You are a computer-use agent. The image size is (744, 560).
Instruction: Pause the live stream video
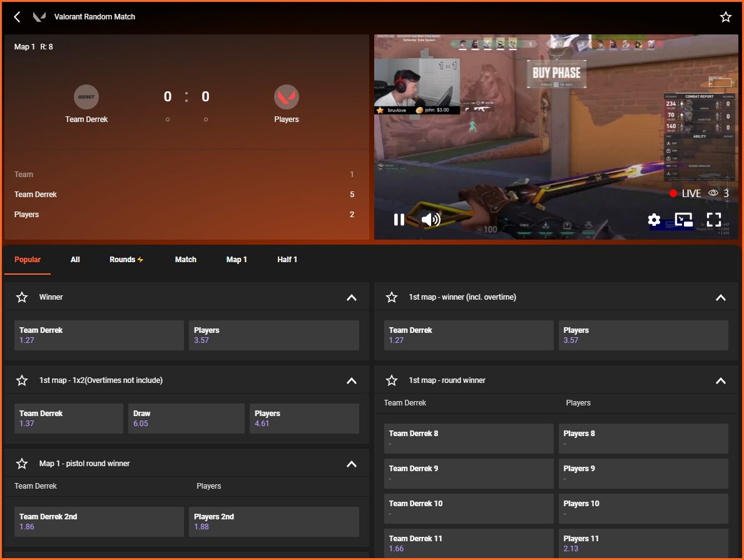399,219
